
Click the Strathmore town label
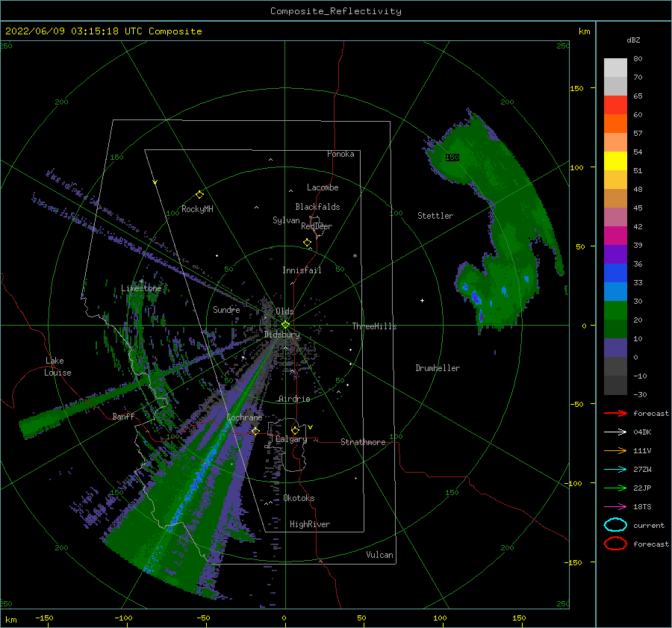(x=363, y=442)
